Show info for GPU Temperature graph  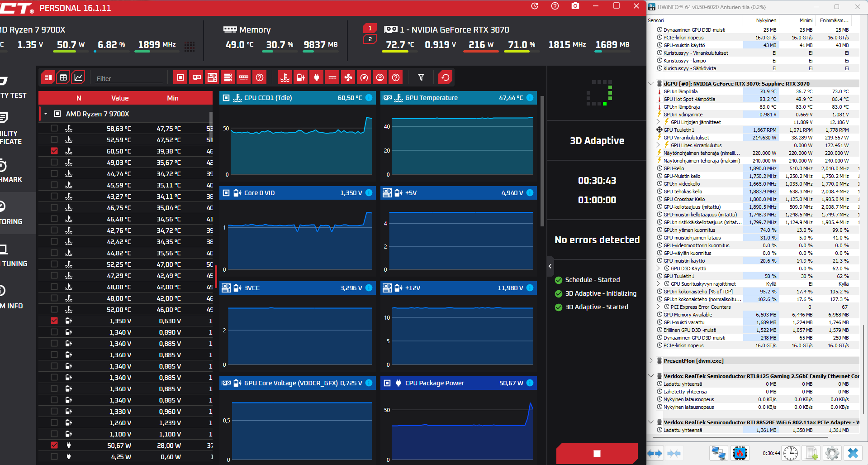(x=530, y=98)
